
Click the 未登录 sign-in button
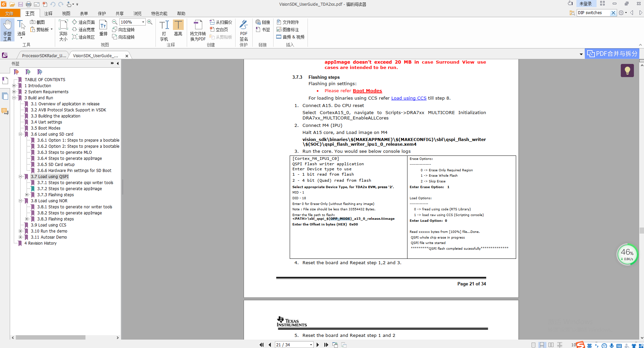point(585,4)
